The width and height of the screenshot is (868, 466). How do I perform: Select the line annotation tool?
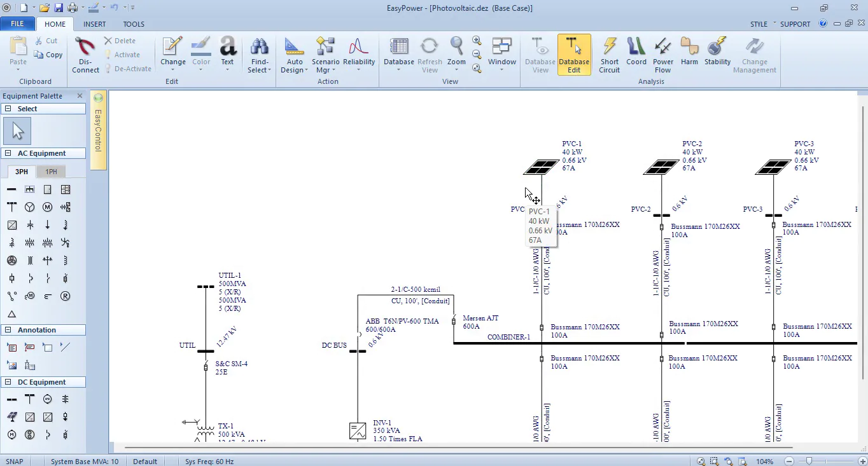65,347
